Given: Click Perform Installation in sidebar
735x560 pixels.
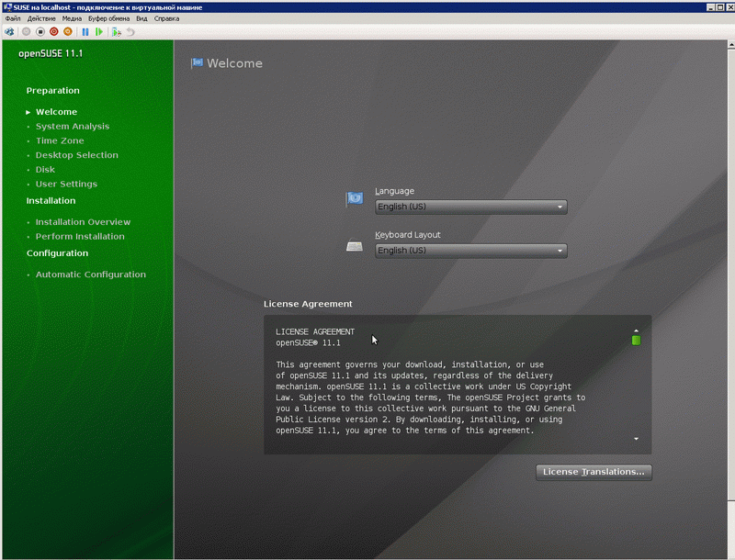Looking at the screenshot, I should (80, 237).
